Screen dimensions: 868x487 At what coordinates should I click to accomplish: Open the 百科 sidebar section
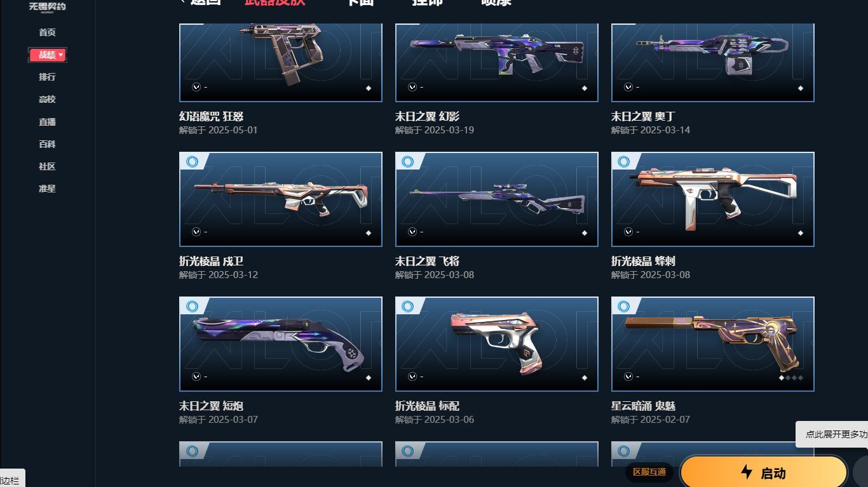(x=47, y=144)
